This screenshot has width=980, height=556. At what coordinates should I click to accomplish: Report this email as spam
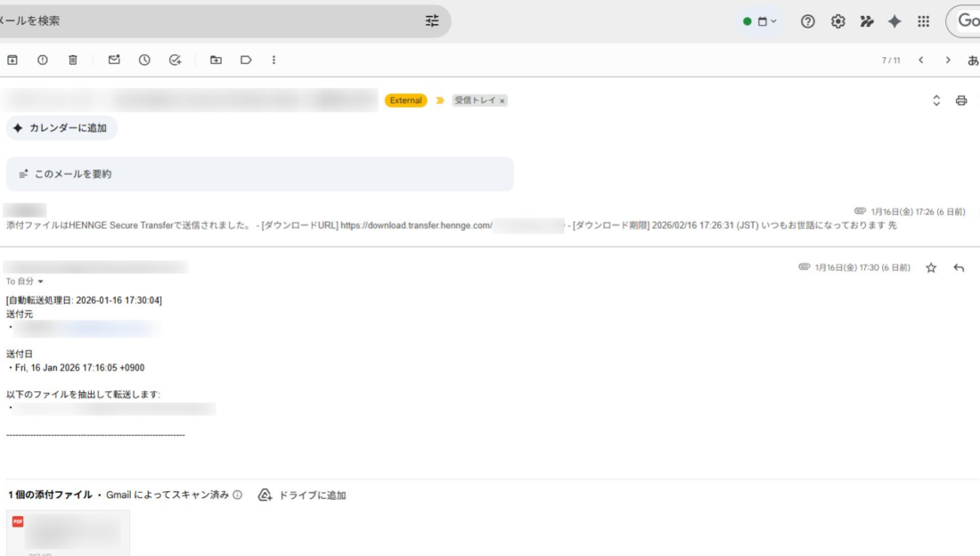pyautogui.click(x=43, y=60)
